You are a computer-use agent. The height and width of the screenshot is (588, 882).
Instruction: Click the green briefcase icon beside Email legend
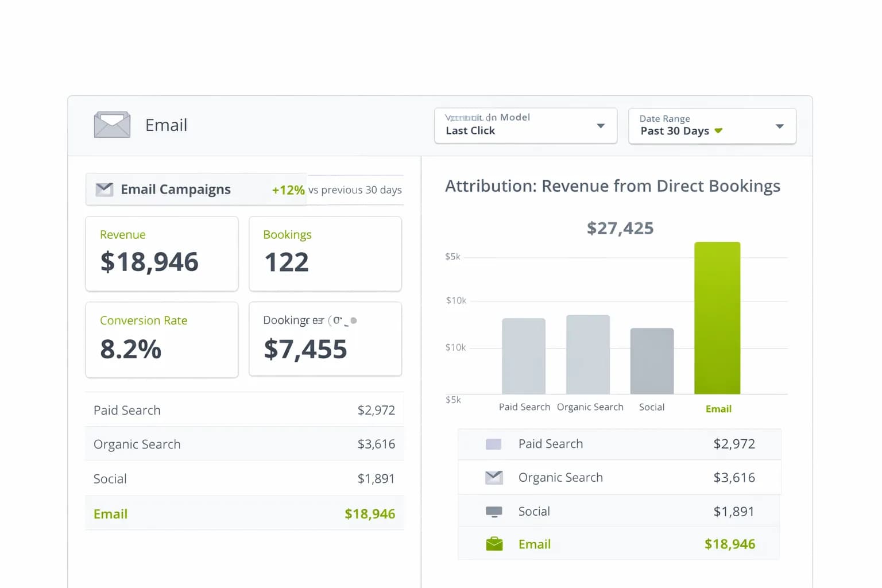coord(494,544)
